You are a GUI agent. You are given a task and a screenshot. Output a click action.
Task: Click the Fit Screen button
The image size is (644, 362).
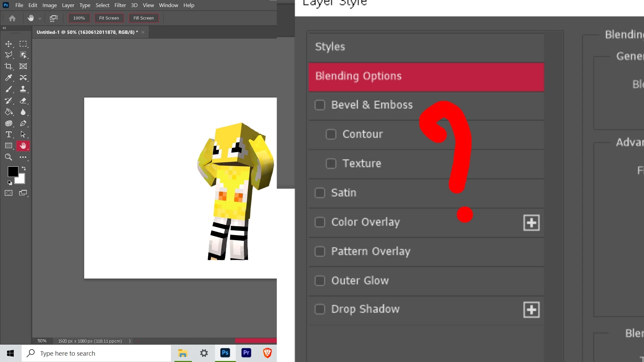point(109,18)
